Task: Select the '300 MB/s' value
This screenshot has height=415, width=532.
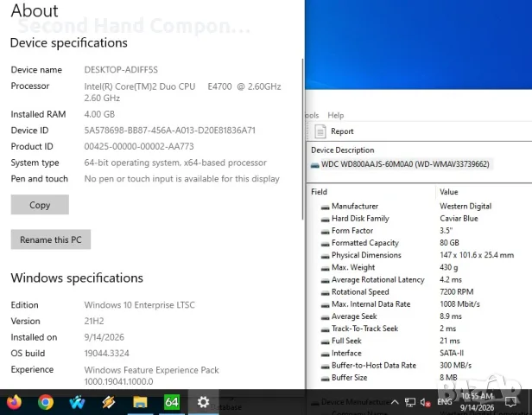Action: click(456, 365)
